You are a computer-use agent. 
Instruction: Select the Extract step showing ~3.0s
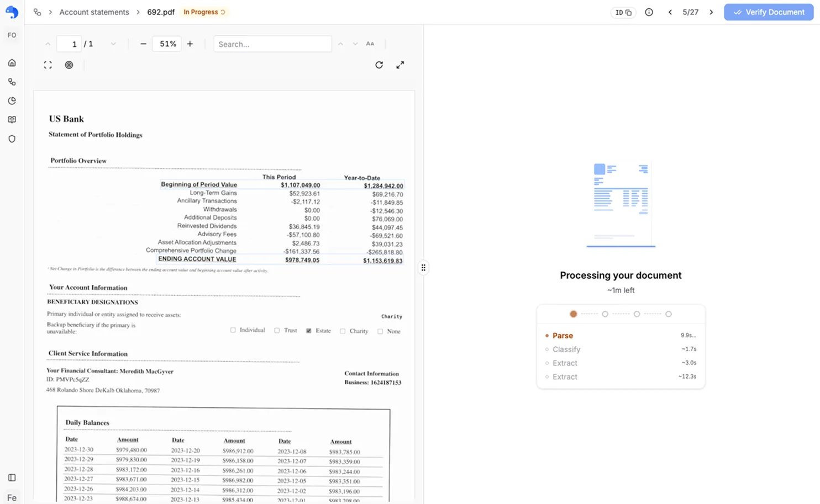click(621, 363)
